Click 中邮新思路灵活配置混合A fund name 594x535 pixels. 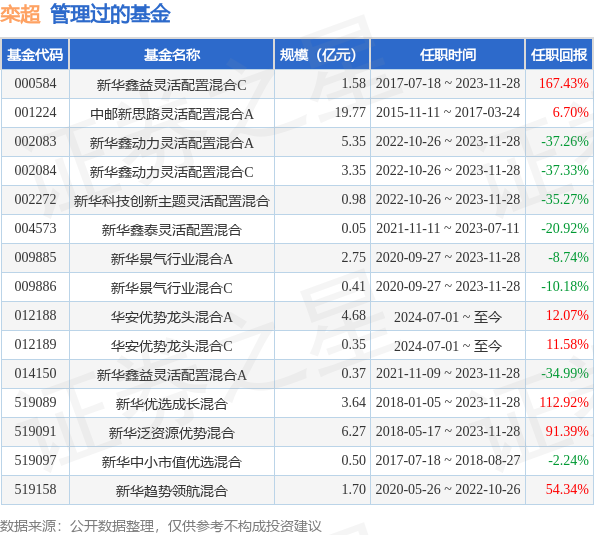click(x=172, y=113)
